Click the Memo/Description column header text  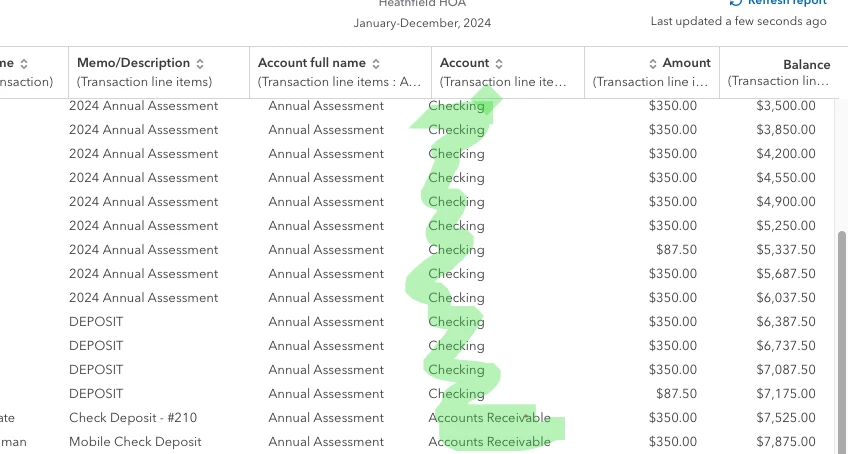134,63
